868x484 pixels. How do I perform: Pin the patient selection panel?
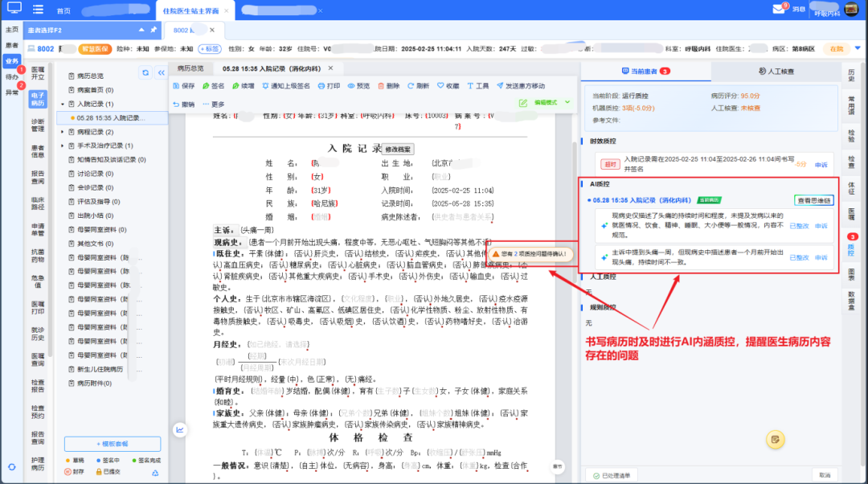click(x=154, y=30)
